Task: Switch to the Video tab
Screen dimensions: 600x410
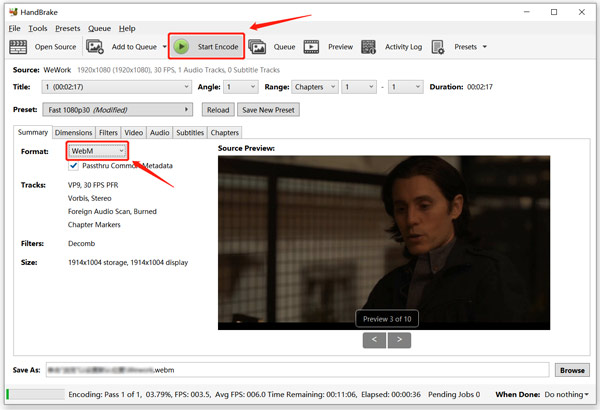Action: click(134, 132)
